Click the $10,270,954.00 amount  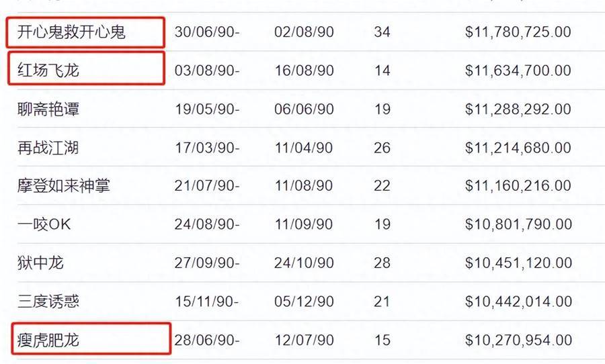518,340
